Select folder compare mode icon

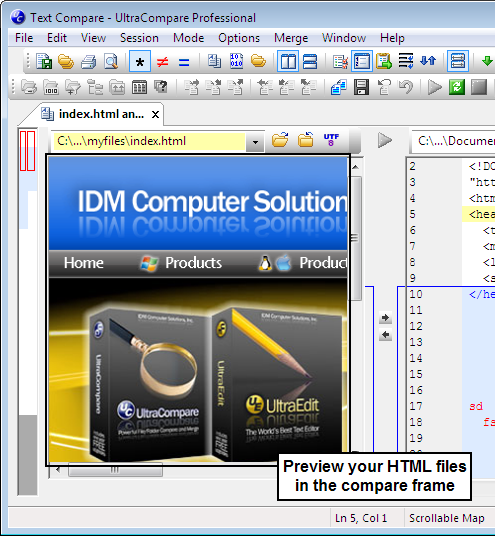[258, 62]
